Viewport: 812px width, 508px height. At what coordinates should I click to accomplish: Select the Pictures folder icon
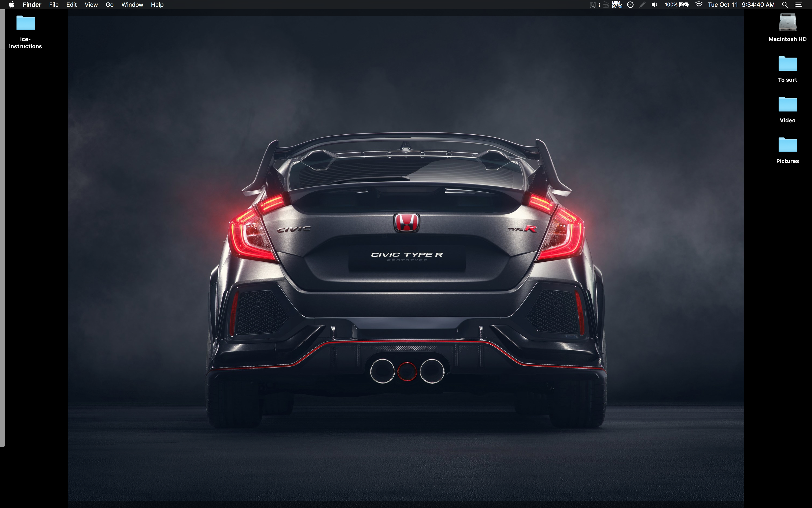[787, 145]
